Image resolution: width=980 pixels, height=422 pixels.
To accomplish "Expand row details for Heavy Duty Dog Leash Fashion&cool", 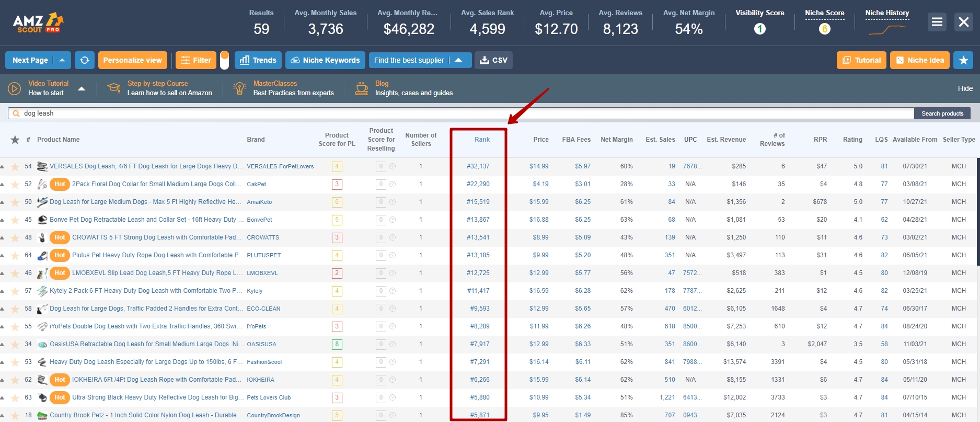I will pos(3,362).
